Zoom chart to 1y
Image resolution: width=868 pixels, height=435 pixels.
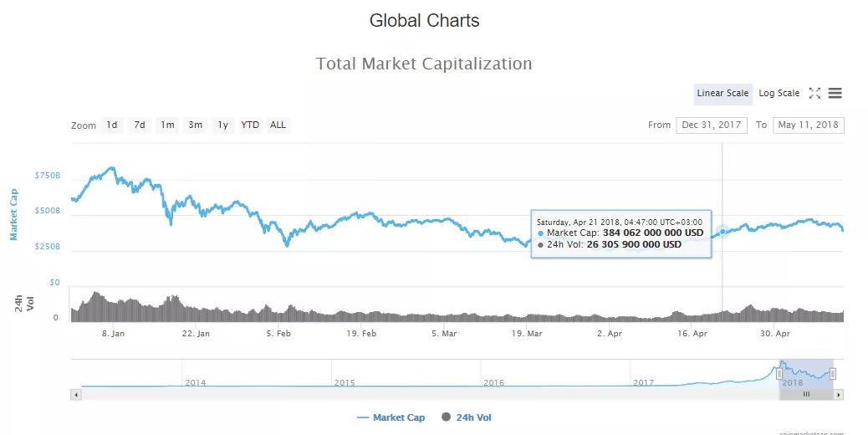point(223,125)
